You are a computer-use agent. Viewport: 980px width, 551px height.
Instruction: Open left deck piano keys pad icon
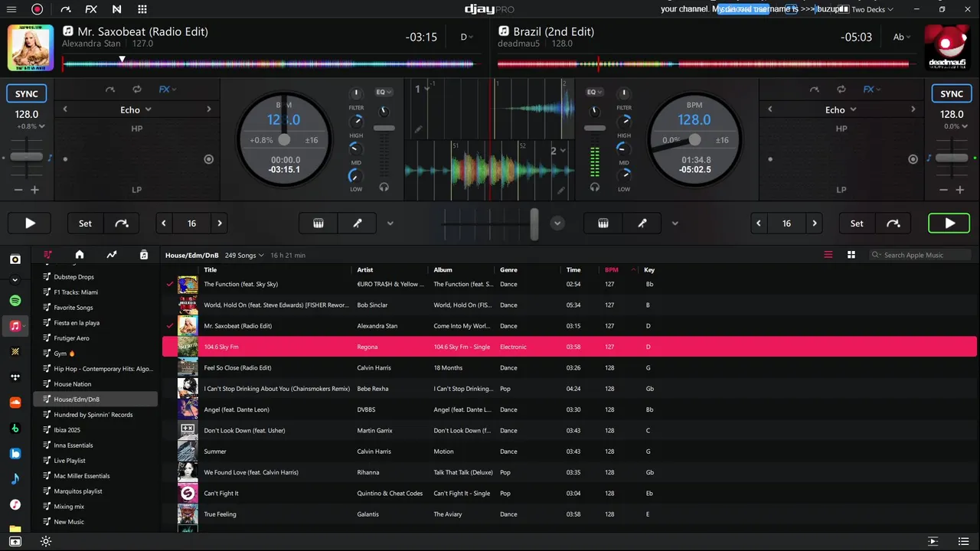click(318, 223)
